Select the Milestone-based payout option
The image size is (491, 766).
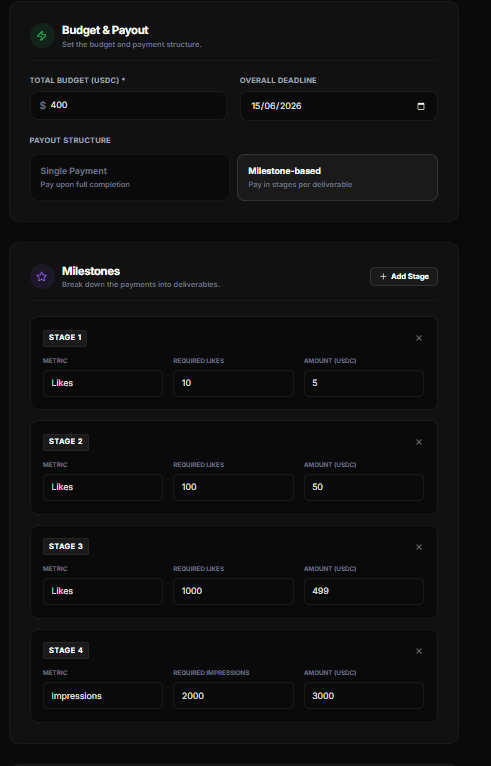pyautogui.click(x=337, y=177)
